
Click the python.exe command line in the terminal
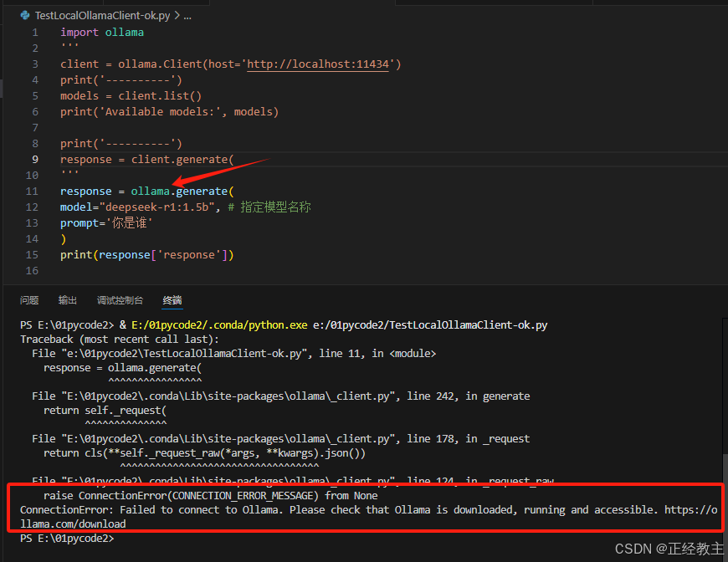click(284, 324)
